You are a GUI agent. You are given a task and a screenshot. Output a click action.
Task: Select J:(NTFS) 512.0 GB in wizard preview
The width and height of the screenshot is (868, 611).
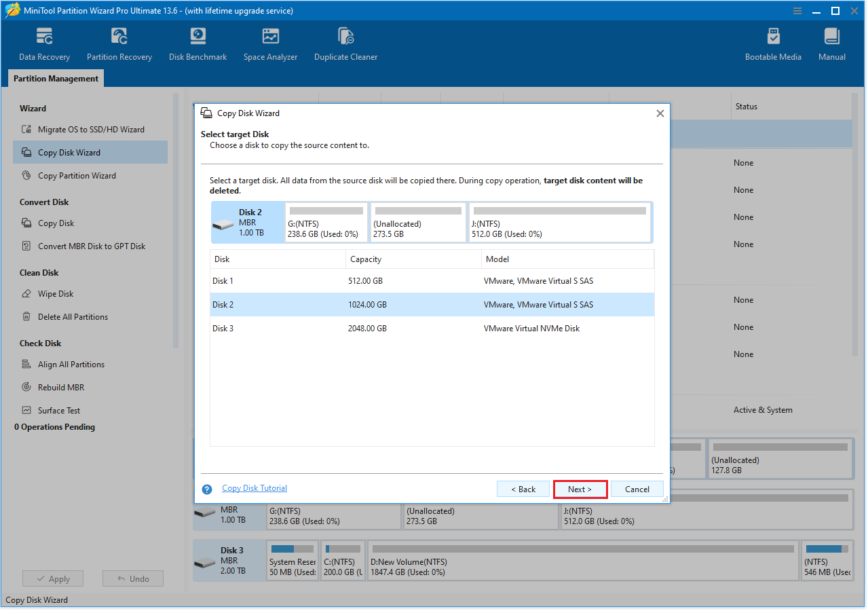point(559,223)
